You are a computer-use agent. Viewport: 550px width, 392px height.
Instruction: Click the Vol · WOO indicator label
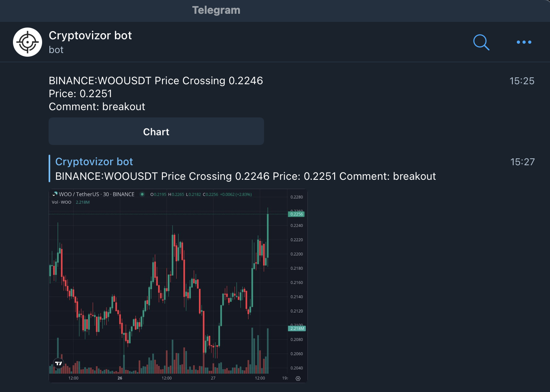pyautogui.click(x=62, y=202)
